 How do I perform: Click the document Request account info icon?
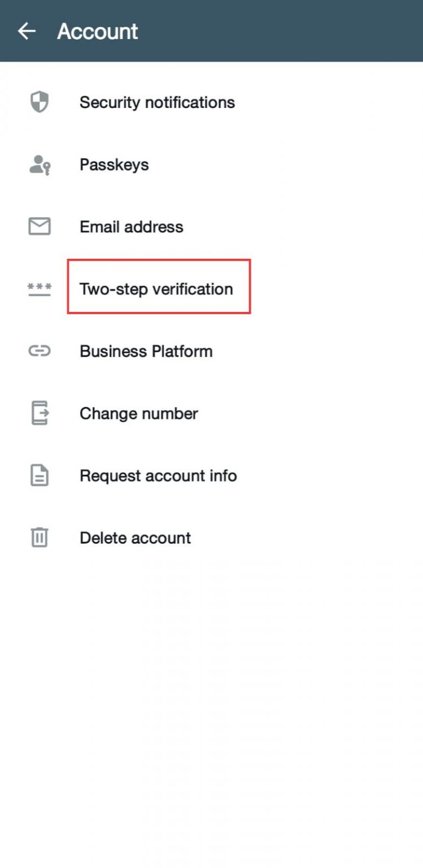[x=40, y=475]
